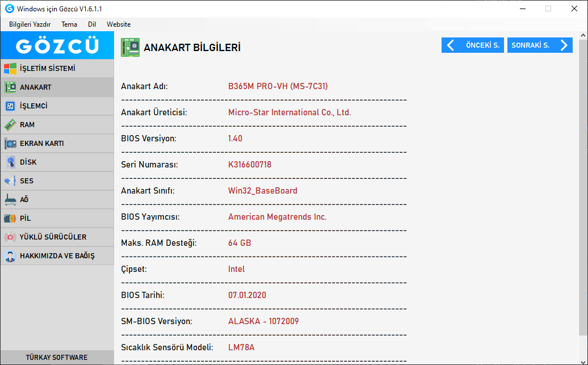
Task: Click the scrollbar down arrow
Action: tap(583, 361)
